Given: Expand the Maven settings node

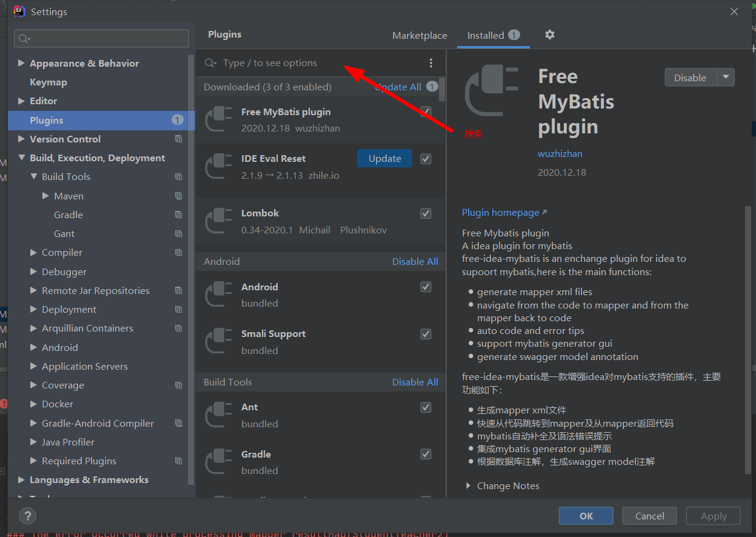Looking at the screenshot, I should click(x=46, y=196).
